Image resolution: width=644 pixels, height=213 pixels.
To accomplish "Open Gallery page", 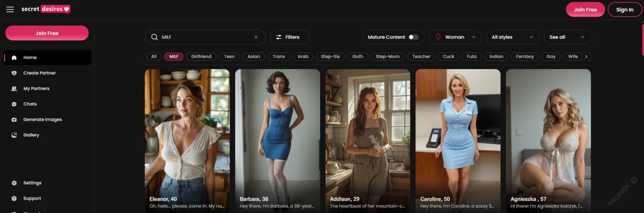I will 48,135.
